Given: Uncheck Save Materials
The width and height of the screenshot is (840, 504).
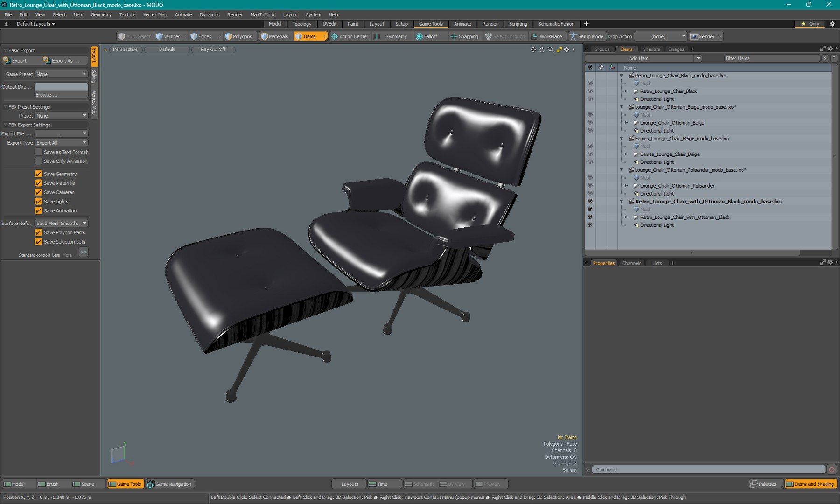Looking at the screenshot, I should 39,183.
